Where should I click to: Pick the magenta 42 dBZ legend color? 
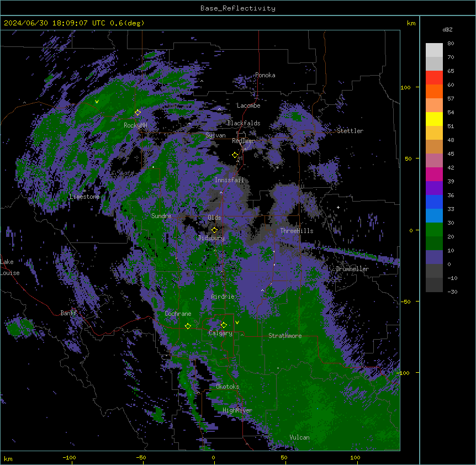click(434, 174)
